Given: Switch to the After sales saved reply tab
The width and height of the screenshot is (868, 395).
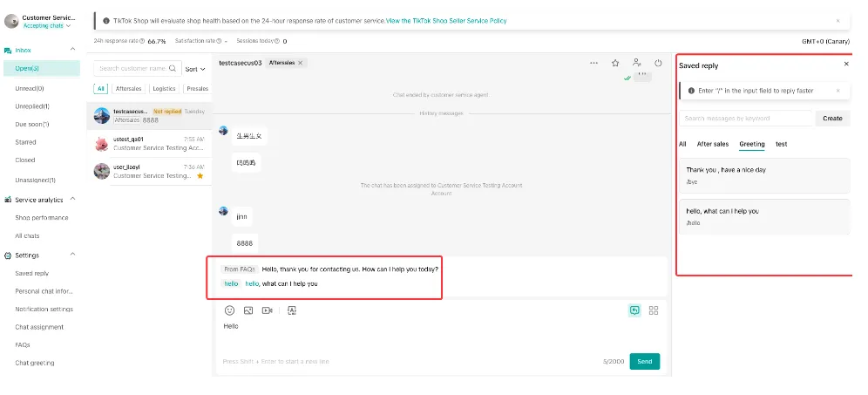Looking at the screenshot, I should pyautogui.click(x=713, y=144).
